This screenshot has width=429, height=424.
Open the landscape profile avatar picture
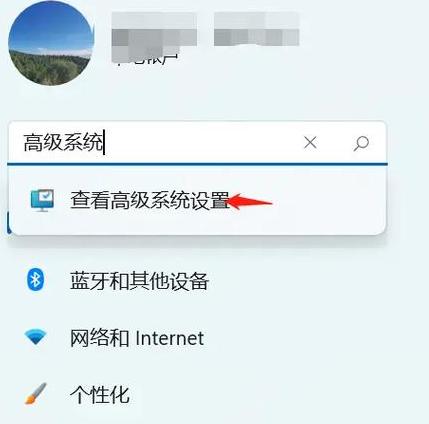coord(51,43)
